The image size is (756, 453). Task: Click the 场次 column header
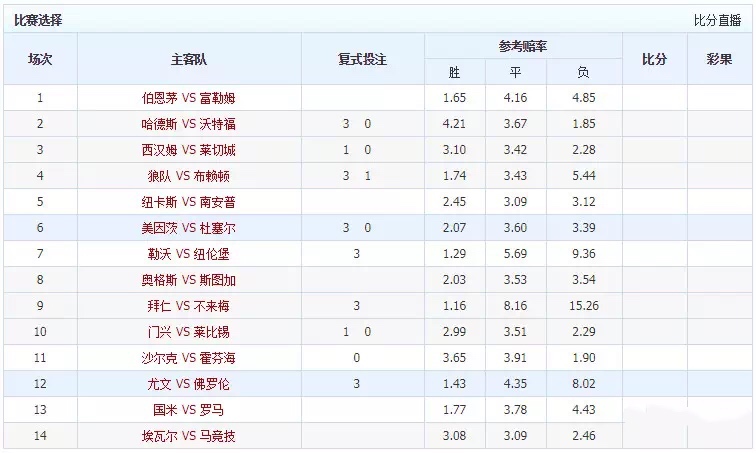(41, 59)
